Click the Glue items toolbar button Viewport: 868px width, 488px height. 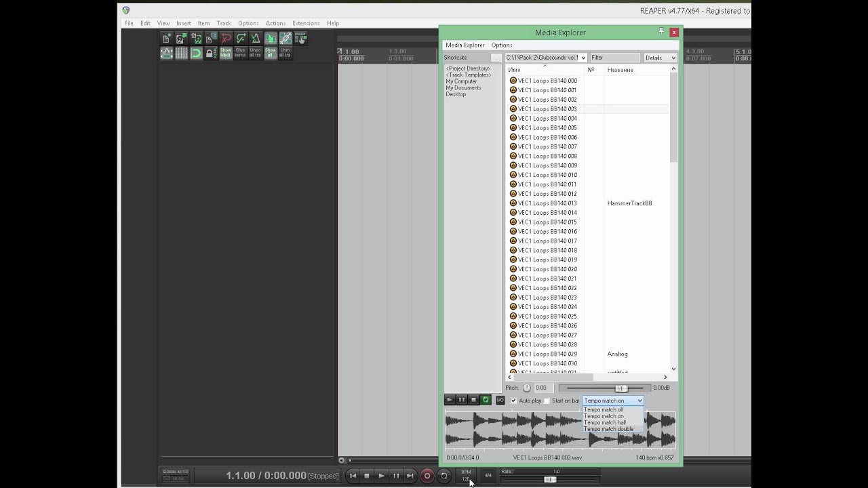pyautogui.click(x=241, y=53)
